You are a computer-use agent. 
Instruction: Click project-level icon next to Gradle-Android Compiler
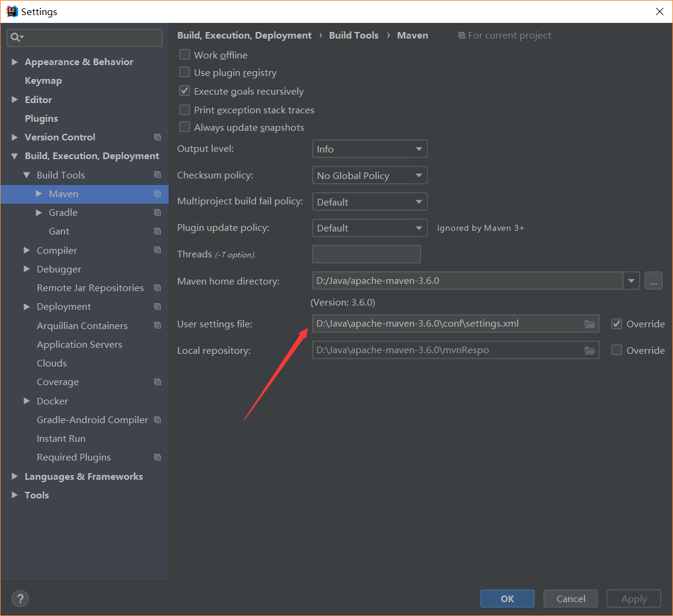(x=157, y=420)
